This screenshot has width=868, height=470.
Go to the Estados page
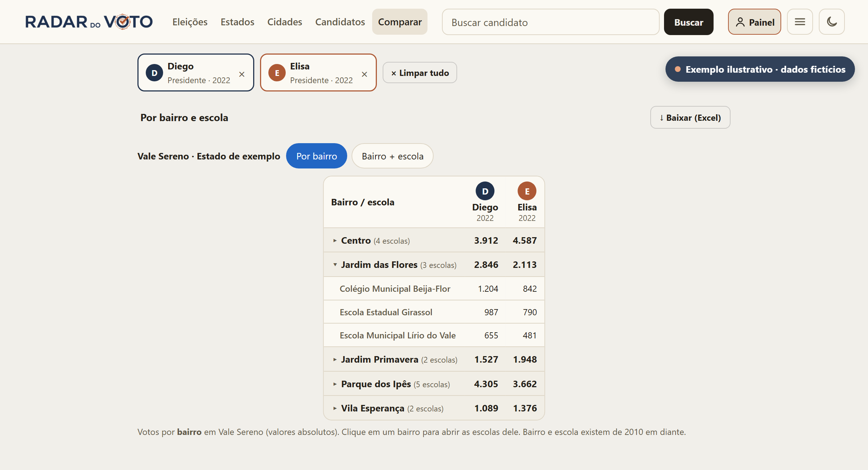(238, 22)
